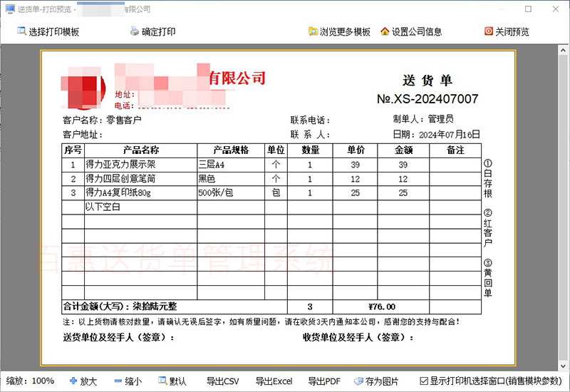Click the 选择打印模板 monitor icon
The width and height of the screenshot is (570, 392).
pos(21,31)
